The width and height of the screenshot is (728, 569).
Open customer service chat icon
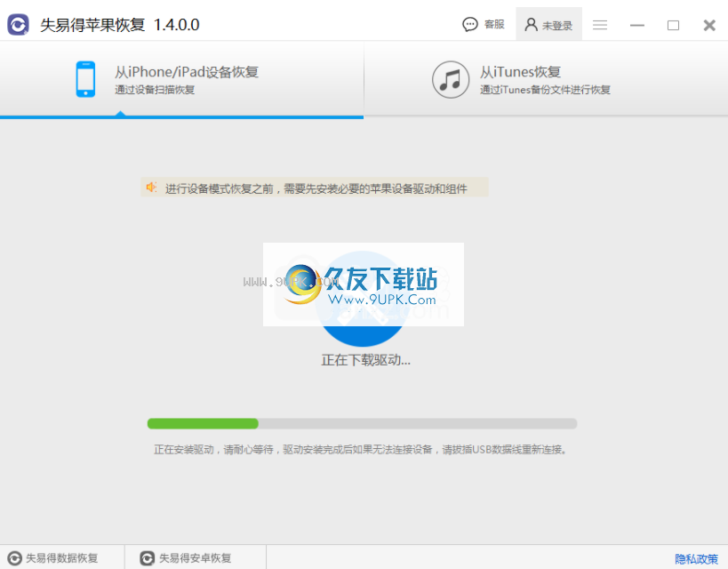pyautogui.click(x=470, y=24)
